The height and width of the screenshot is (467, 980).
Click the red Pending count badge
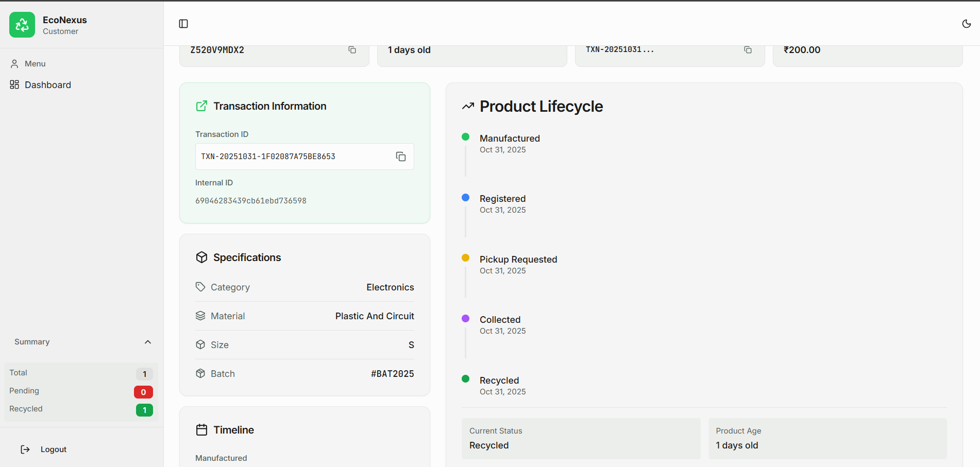[x=143, y=392]
